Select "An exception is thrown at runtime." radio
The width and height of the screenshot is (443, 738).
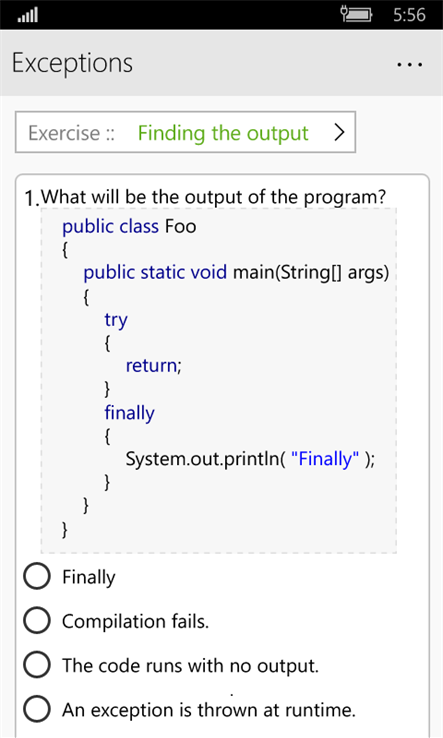pyautogui.click(x=37, y=709)
